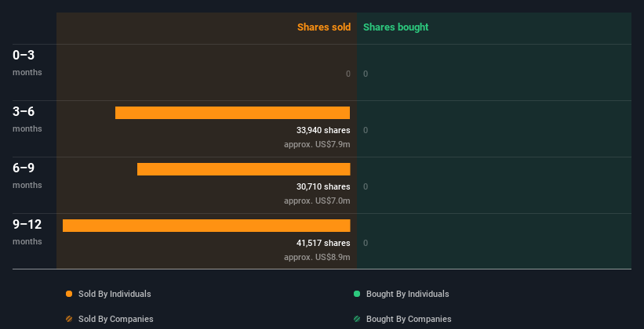This screenshot has height=329, width=644.
Task: Toggle the Bought By Companies legend label
Action: (x=409, y=319)
